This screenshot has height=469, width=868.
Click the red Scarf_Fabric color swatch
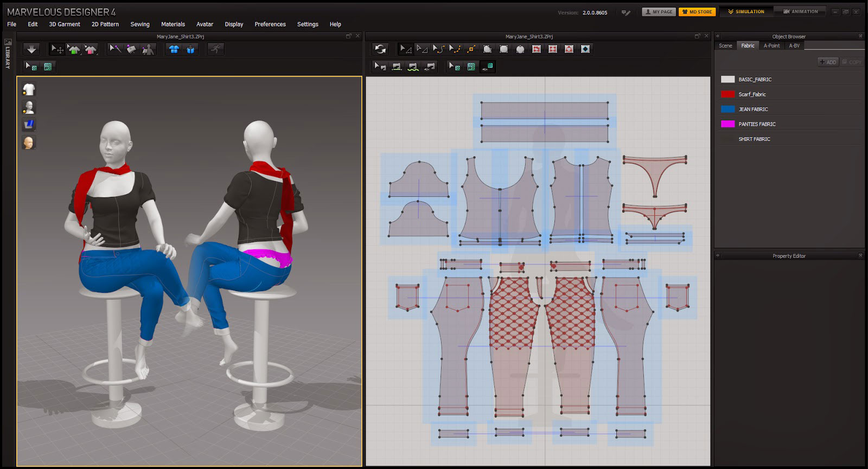click(x=727, y=94)
